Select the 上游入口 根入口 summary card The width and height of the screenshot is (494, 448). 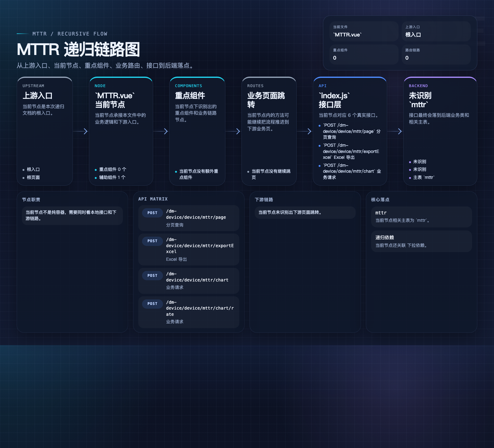click(436, 31)
